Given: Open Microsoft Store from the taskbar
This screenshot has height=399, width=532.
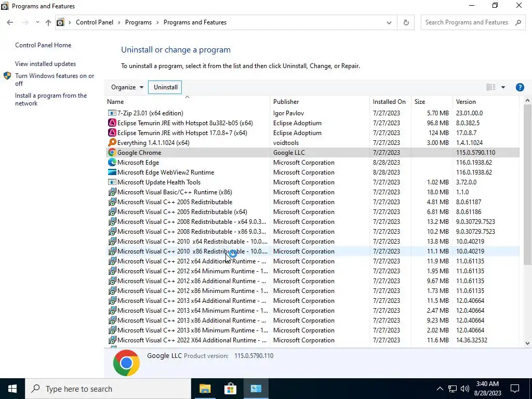Looking at the screenshot, I should coord(230,389).
